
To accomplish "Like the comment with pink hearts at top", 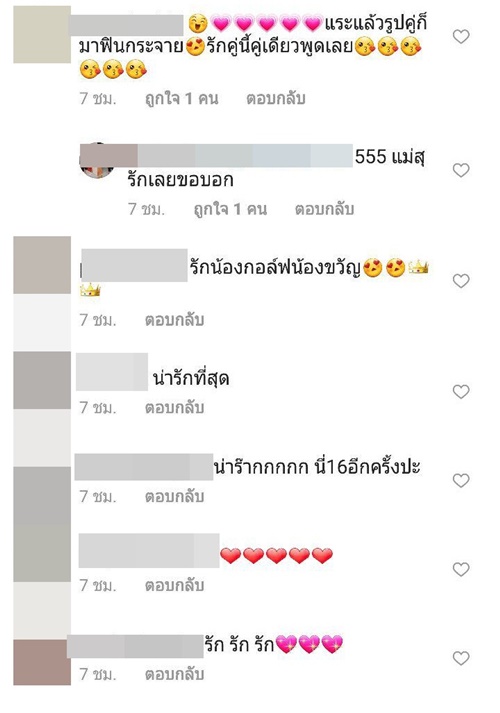I will click(x=461, y=36).
